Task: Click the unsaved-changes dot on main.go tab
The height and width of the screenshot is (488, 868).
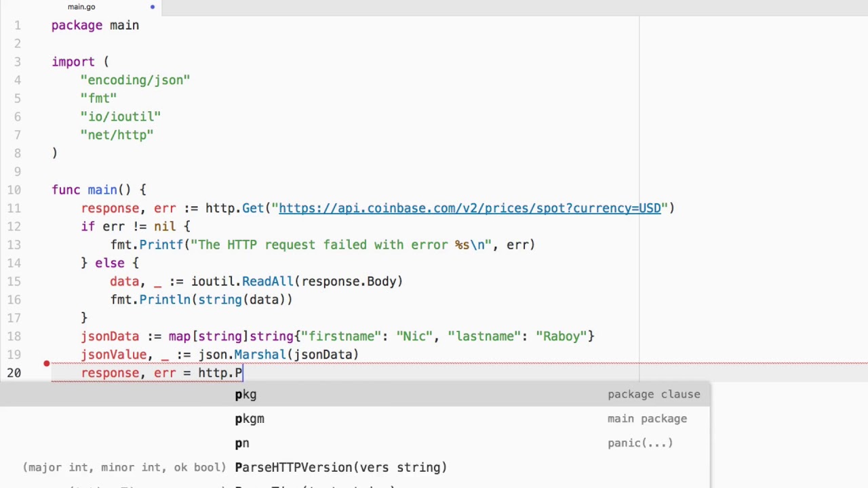Action: click(x=152, y=7)
